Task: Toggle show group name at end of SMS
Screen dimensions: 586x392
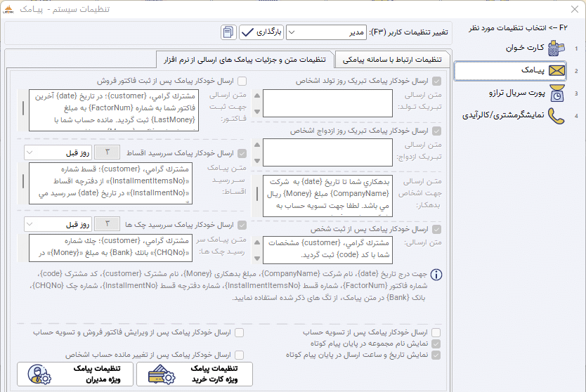Action: click(x=436, y=344)
